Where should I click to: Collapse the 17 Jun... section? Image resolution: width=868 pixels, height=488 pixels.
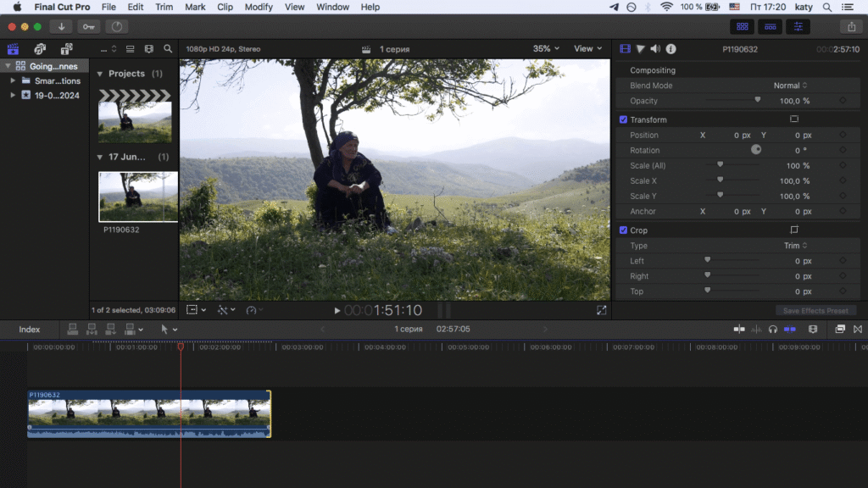click(x=100, y=157)
